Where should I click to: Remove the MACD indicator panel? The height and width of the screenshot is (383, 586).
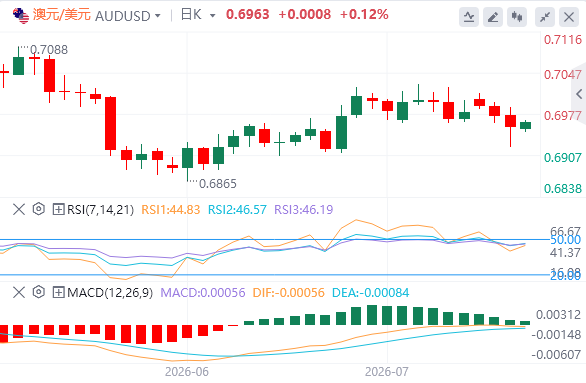pos(19,292)
